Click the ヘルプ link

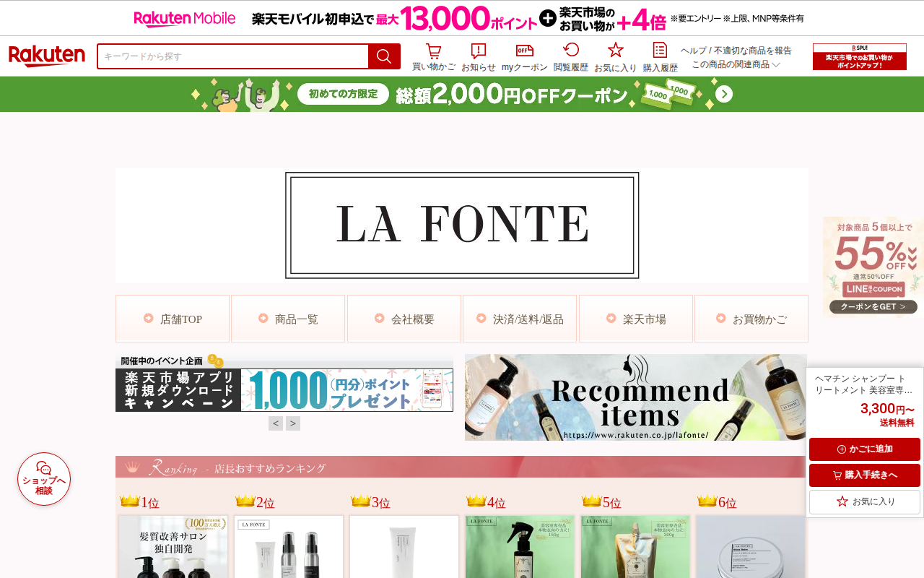coord(694,51)
